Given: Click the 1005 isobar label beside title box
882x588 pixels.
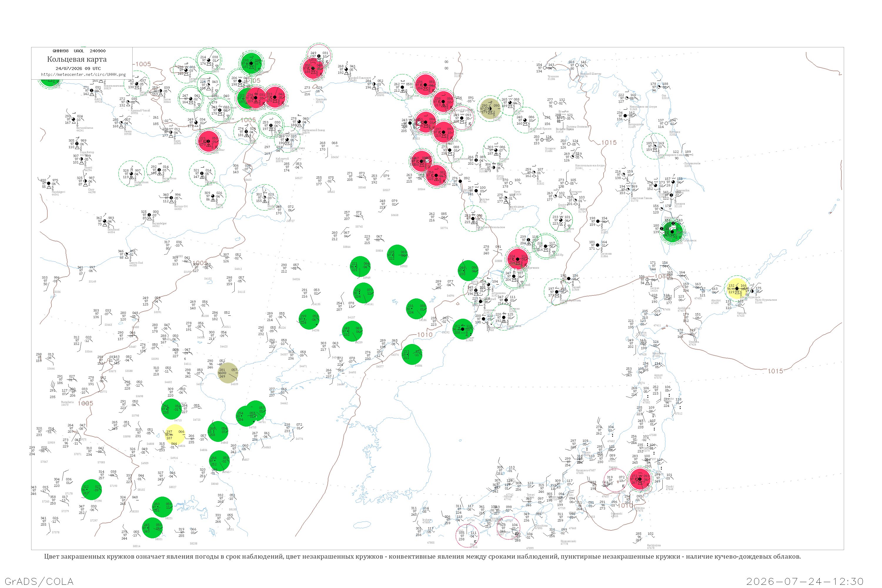Looking at the screenshot, I should coord(143,64).
